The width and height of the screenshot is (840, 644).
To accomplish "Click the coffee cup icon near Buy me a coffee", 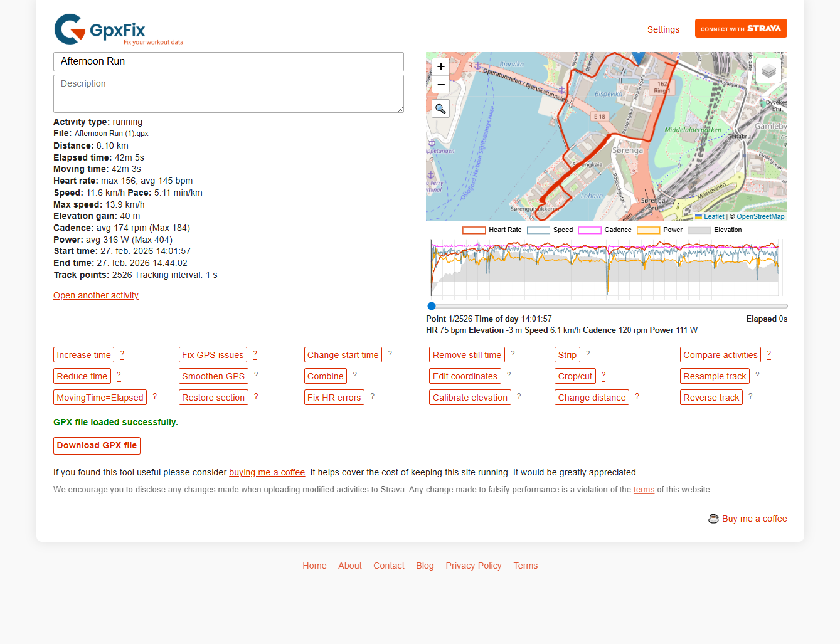I will click(713, 519).
